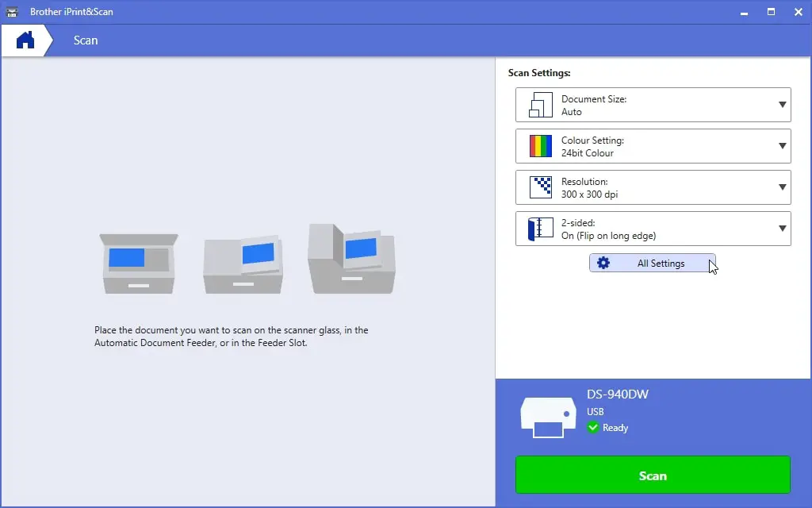Click the gear icon in All Settings
This screenshot has height=508, width=812.
603,263
